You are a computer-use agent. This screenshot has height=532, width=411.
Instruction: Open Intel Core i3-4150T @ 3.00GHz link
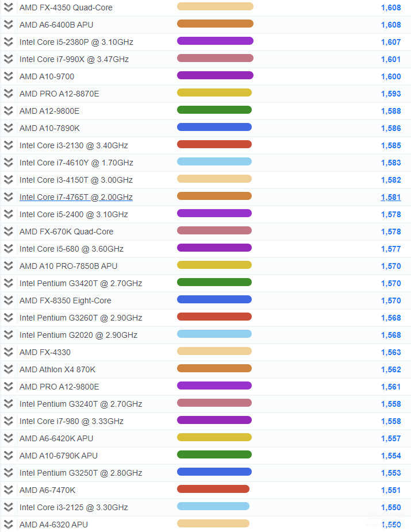[x=76, y=180]
